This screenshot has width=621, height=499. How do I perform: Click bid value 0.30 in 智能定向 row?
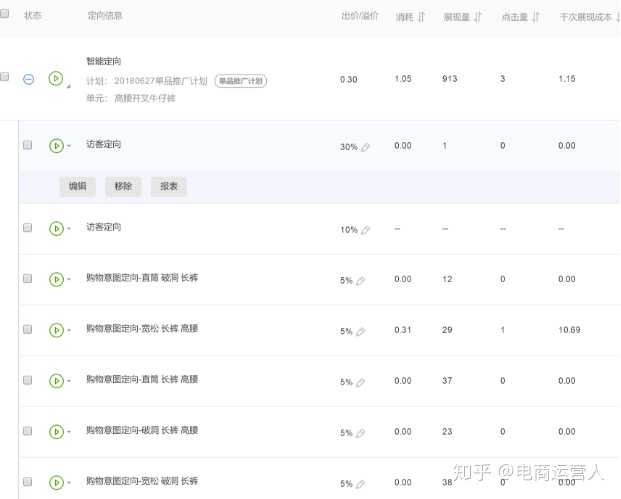[x=349, y=80]
